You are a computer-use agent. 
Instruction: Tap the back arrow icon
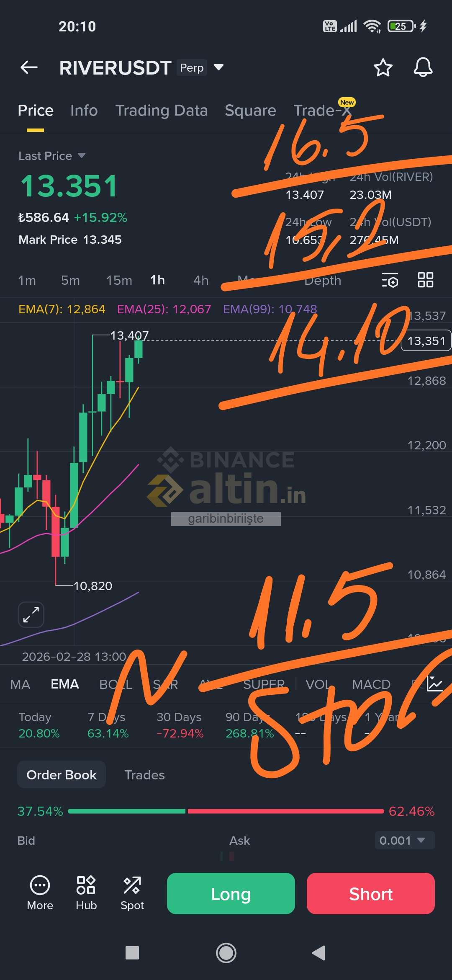tap(29, 67)
